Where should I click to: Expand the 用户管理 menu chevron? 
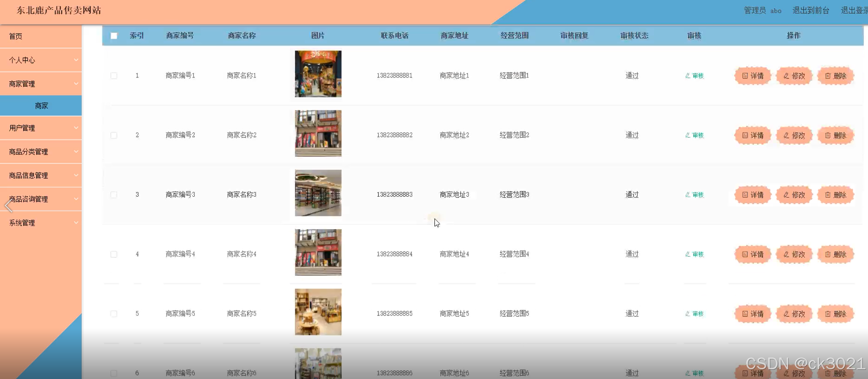76,128
